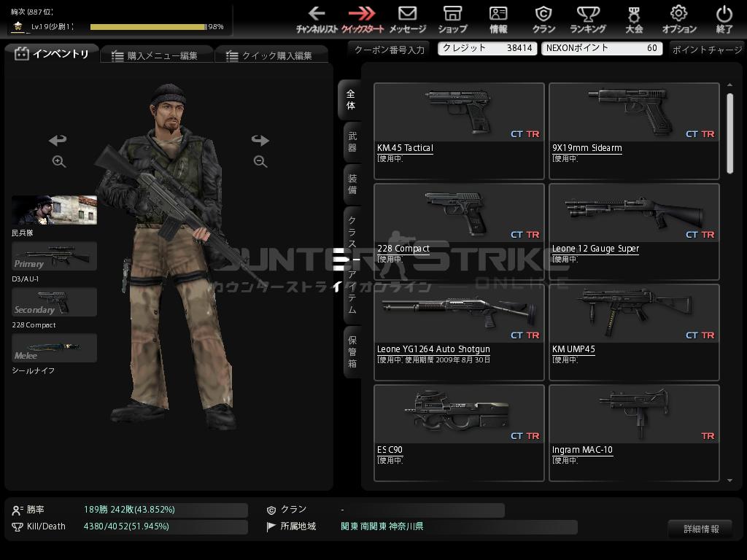
Task: Select the Secondary weapon slot 228 Compact
Action: pyautogui.click(x=54, y=302)
